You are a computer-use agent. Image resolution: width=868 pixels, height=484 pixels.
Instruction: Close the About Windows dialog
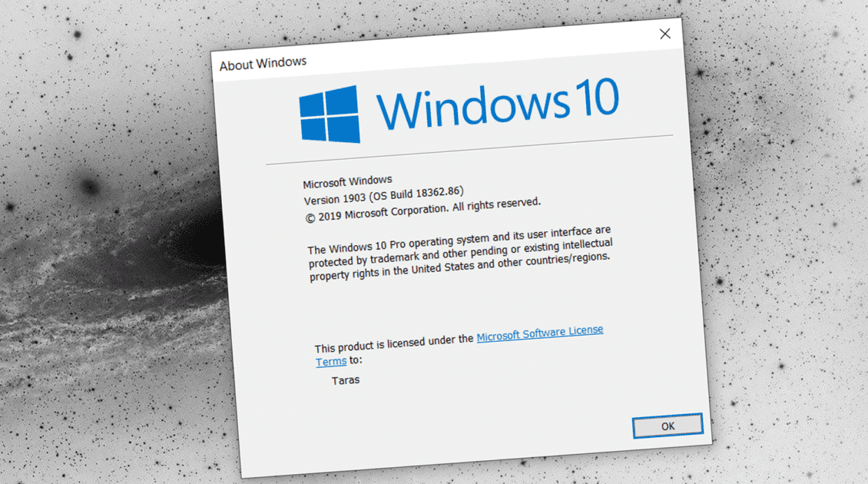(664, 34)
